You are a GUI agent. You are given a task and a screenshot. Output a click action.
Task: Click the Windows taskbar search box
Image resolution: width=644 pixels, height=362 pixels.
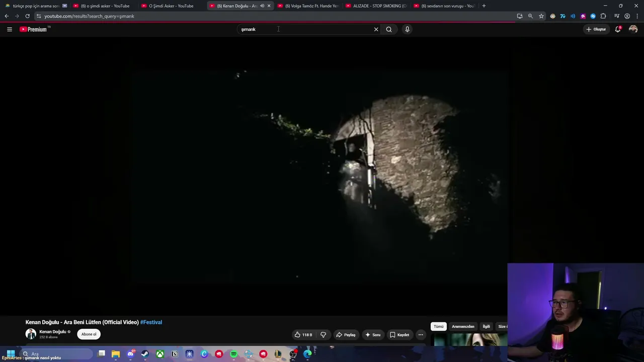coord(56,354)
